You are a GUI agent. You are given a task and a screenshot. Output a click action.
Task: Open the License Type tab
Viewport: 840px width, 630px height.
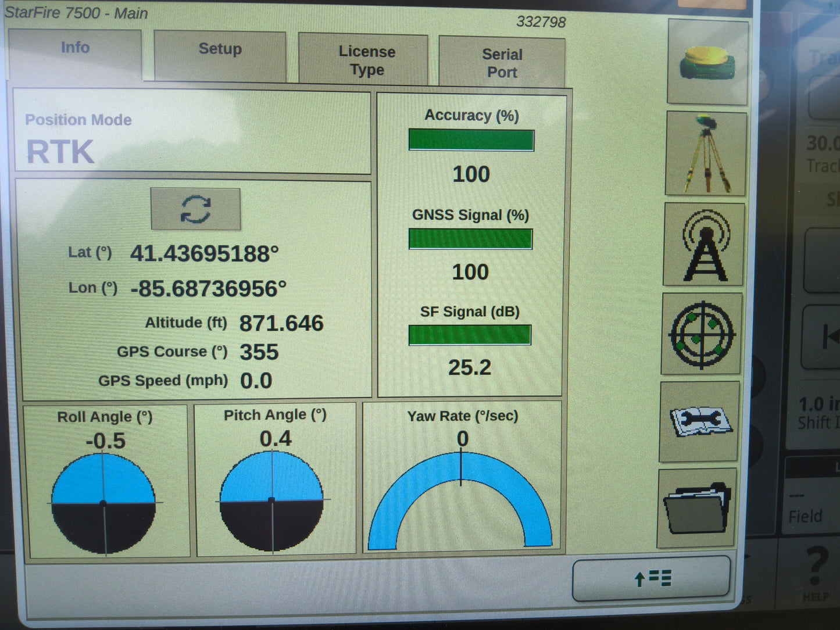click(x=363, y=60)
